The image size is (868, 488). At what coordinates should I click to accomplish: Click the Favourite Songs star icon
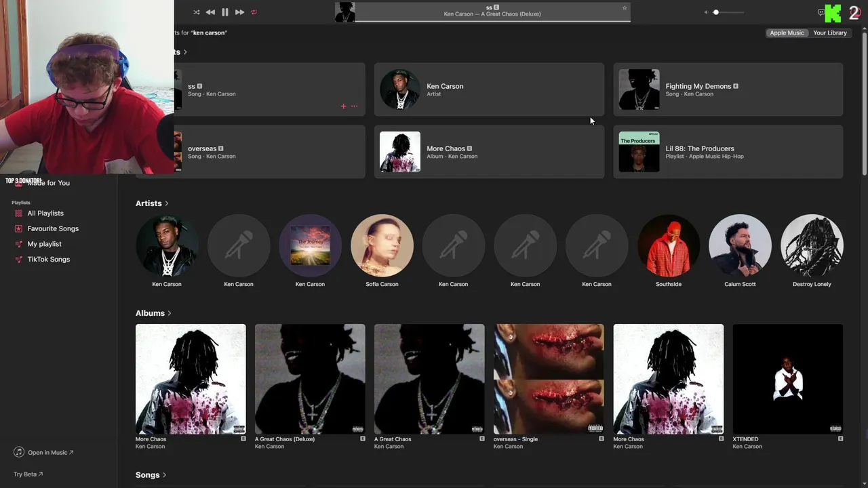point(19,228)
